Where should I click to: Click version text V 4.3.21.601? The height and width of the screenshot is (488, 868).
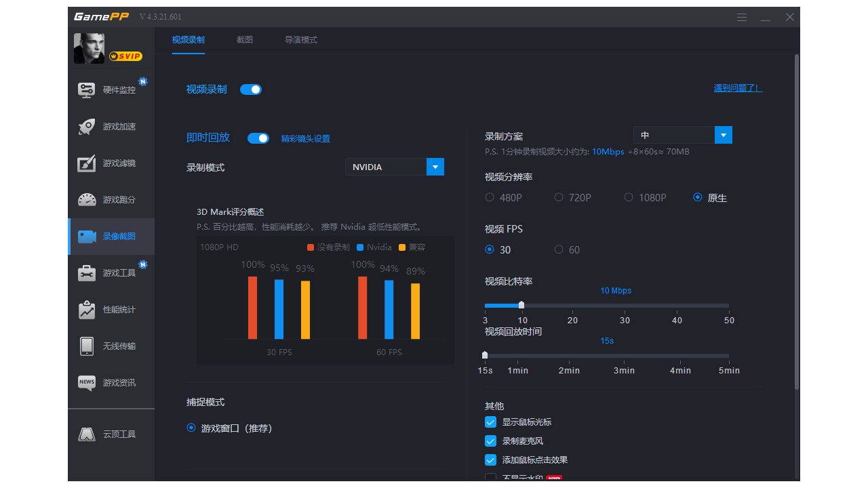161,17
